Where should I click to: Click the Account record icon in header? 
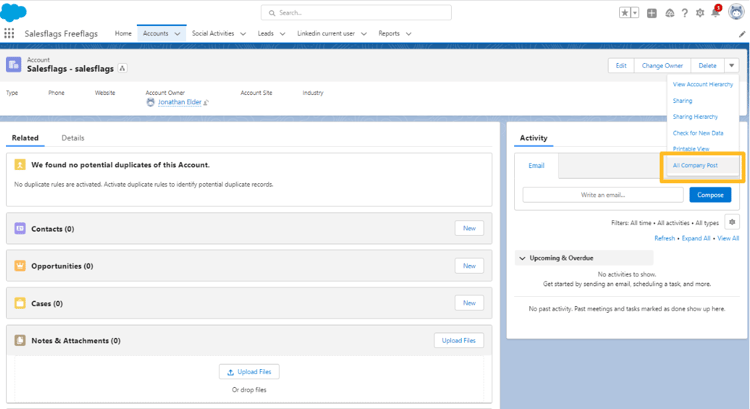tap(13, 65)
